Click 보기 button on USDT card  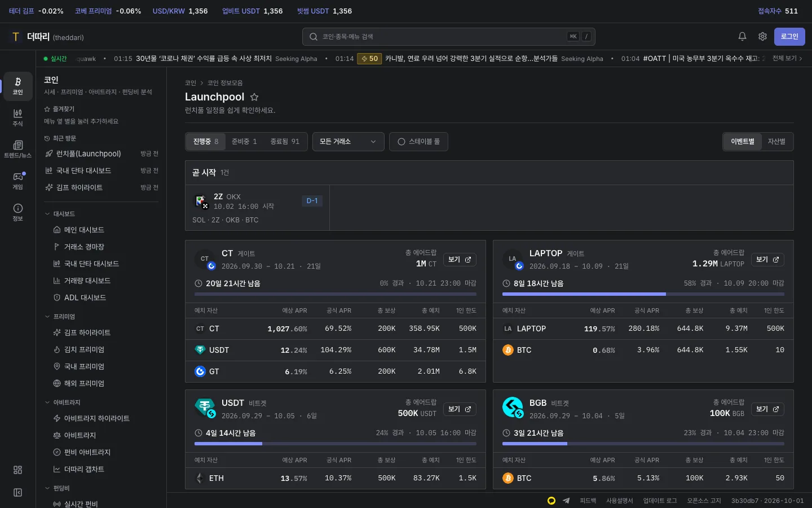coord(460,409)
